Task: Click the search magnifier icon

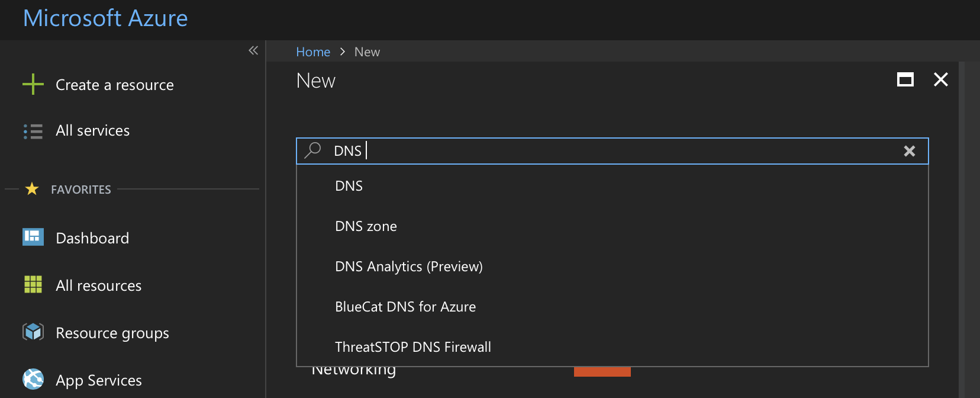Action: (x=312, y=150)
